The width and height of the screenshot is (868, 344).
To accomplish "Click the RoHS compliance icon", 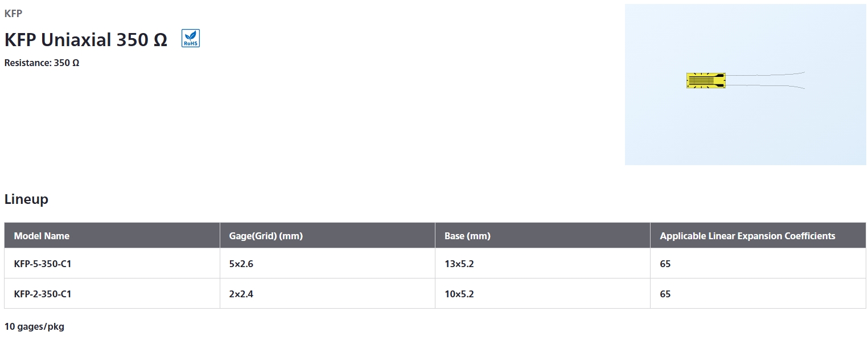I will coord(191,38).
